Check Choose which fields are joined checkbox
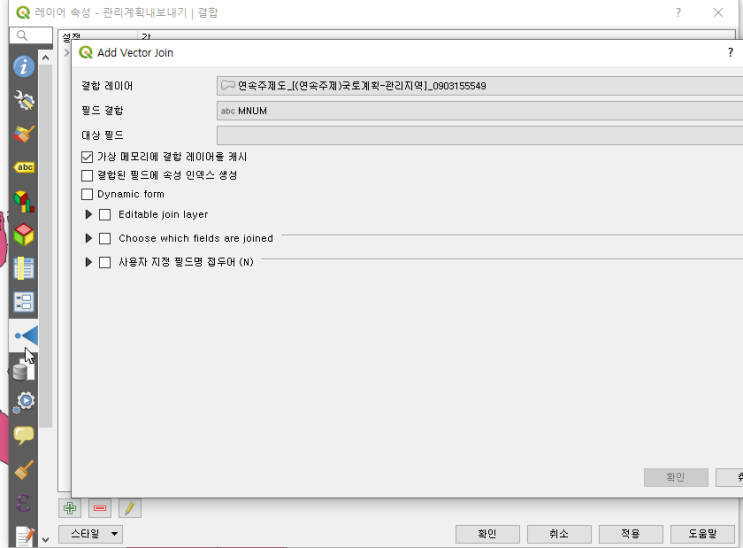 tap(105, 238)
